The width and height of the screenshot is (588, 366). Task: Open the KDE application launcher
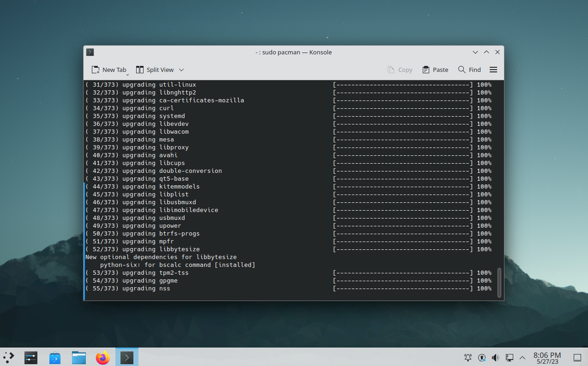pyautogui.click(x=9, y=357)
